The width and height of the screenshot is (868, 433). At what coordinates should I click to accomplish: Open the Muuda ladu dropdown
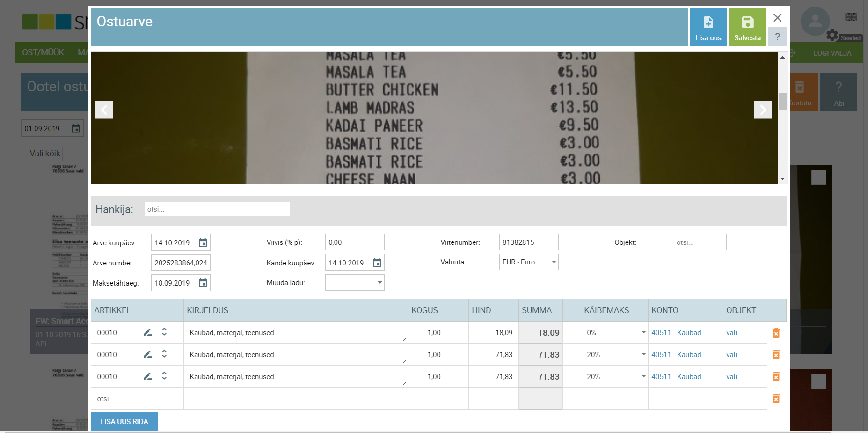[x=379, y=282]
